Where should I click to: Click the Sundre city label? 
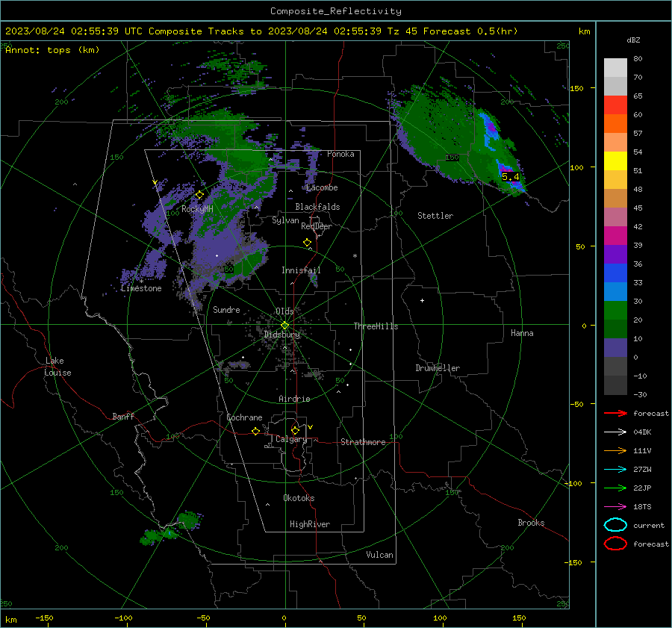coord(226,310)
